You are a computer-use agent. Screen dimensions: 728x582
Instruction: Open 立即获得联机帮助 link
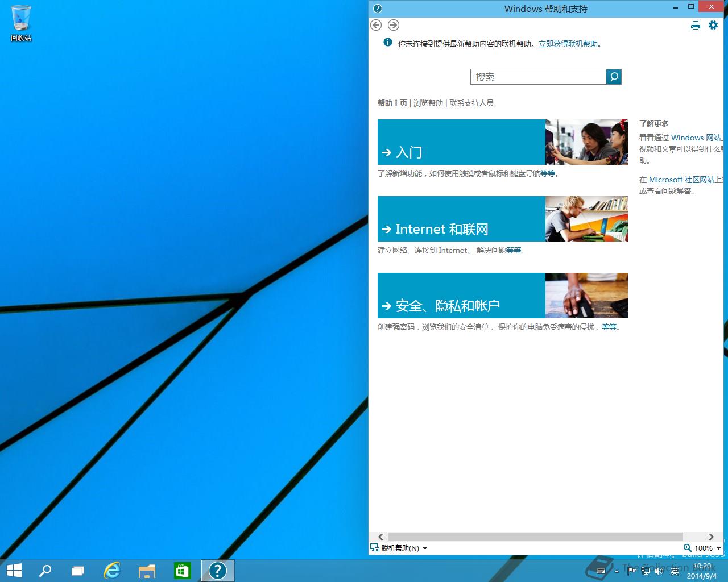pos(568,44)
